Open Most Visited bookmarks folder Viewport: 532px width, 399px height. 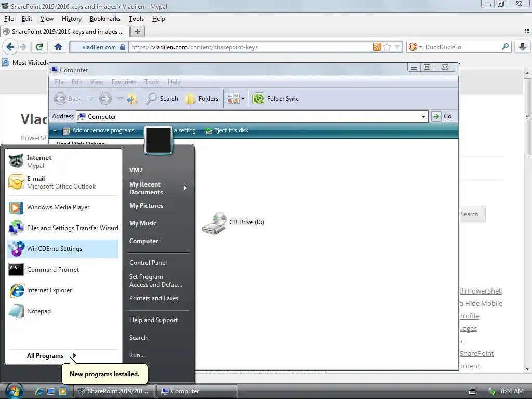coord(25,63)
